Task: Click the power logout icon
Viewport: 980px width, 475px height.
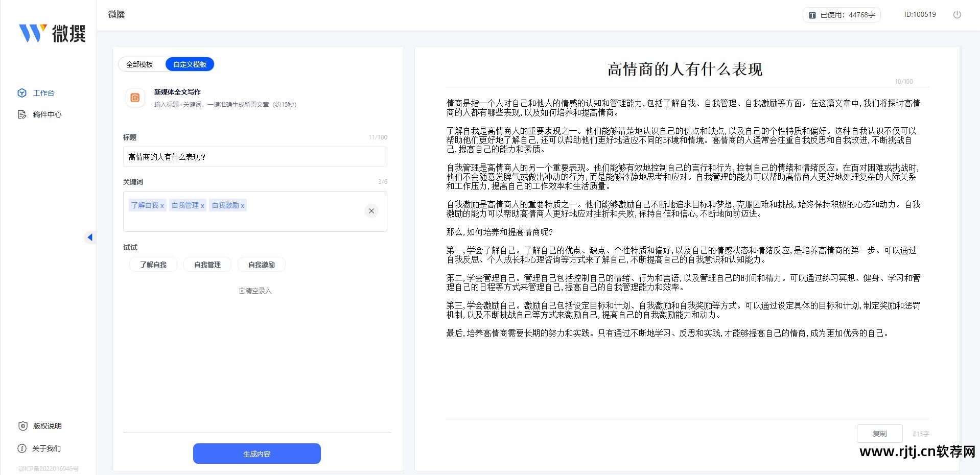Action: (957, 15)
